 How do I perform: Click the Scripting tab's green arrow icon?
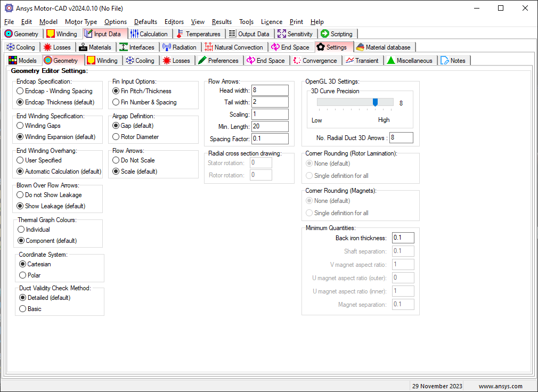[325, 34]
